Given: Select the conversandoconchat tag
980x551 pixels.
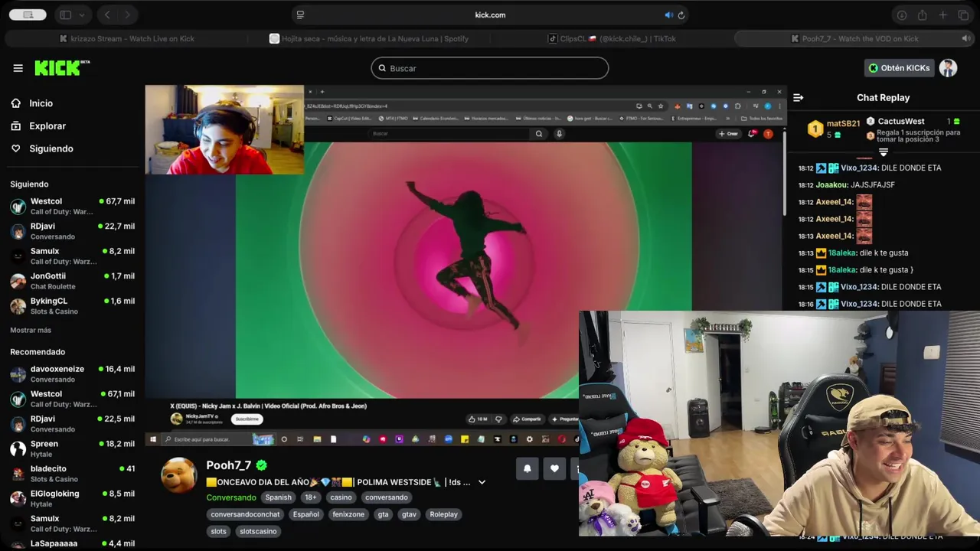Looking at the screenshot, I should point(245,514).
